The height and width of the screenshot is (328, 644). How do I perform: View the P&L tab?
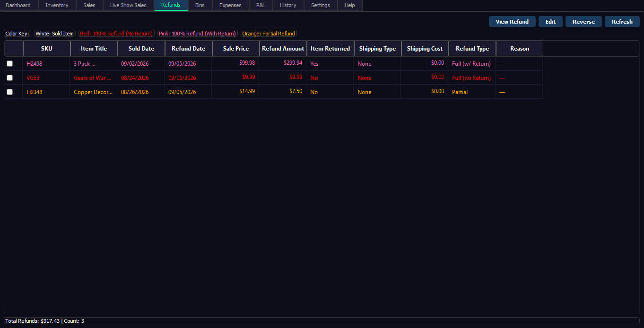261,5
